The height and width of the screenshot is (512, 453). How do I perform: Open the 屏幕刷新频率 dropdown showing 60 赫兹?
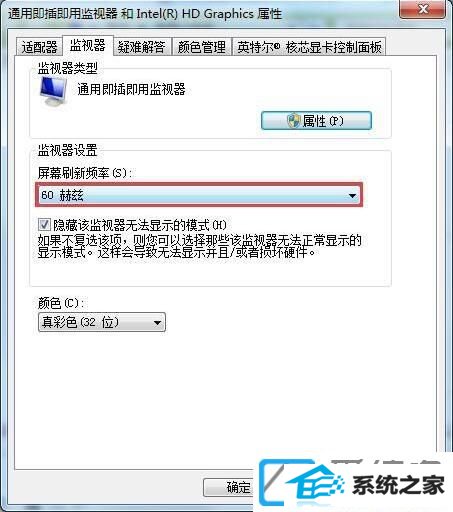tap(199, 195)
